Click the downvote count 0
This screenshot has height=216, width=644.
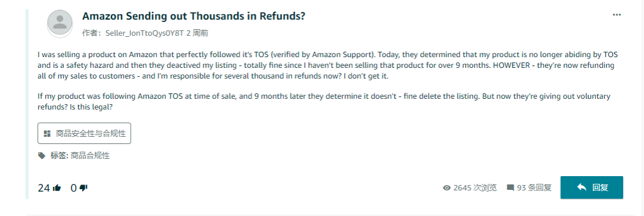73,188
